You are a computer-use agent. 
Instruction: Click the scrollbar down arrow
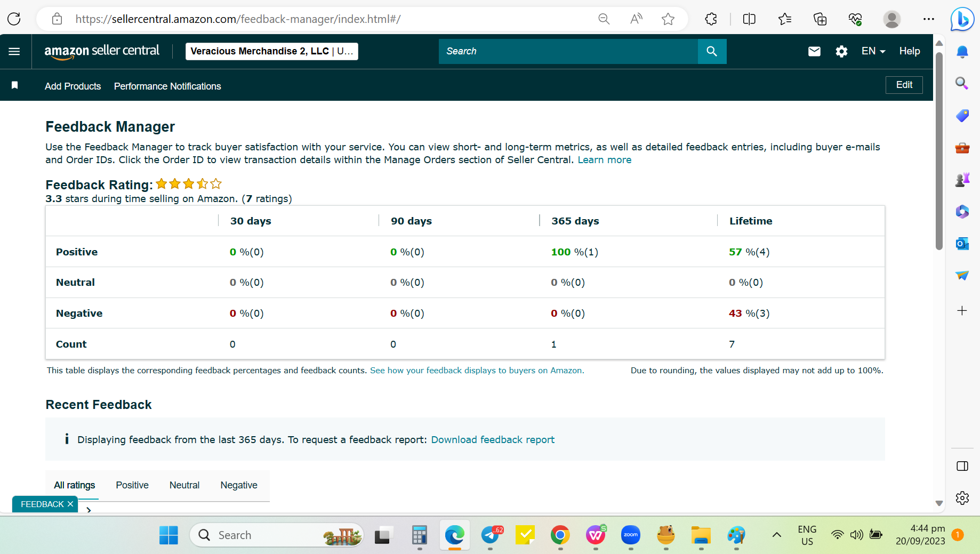pyautogui.click(x=939, y=503)
